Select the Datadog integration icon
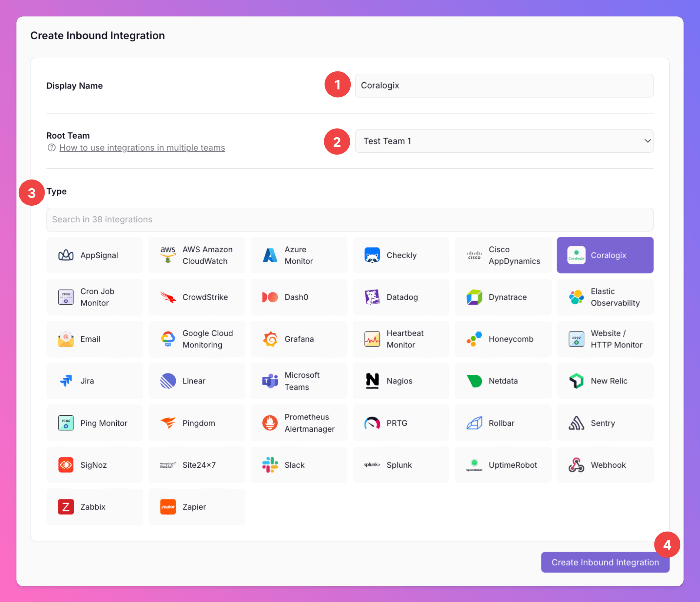Image resolution: width=700 pixels, height=602 pixels. point(372,297)
